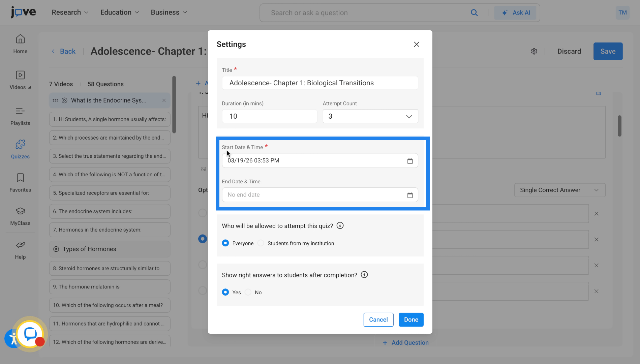The image size is (640, 364).
Task: Choose Students from my institution option
Action: [x=261, y=243]
